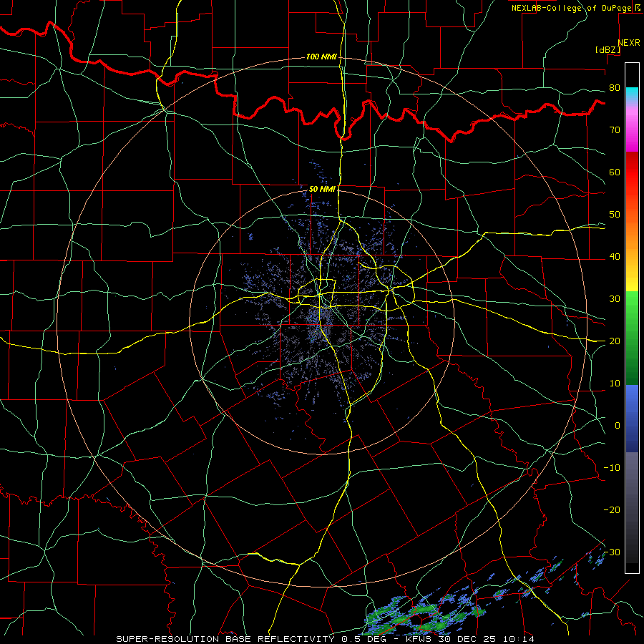The height and width of the screenshot is (644, 644).
Task: Click the 20 dBZ scale value
Action: [x=615, y=341]
